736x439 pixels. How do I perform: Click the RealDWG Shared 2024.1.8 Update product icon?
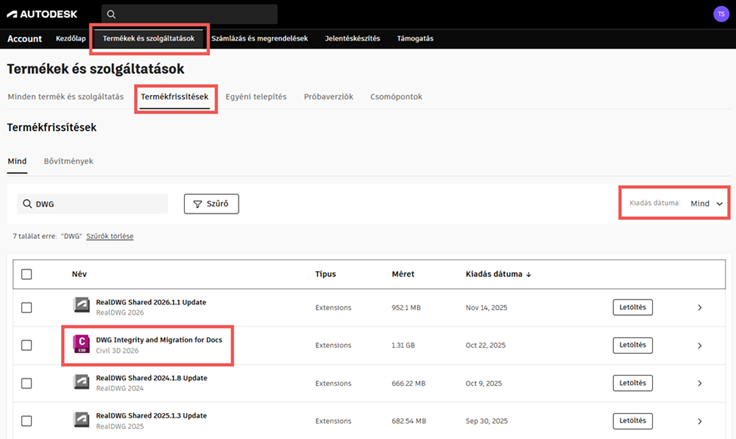pyautogui.click(x=81, y=381)
